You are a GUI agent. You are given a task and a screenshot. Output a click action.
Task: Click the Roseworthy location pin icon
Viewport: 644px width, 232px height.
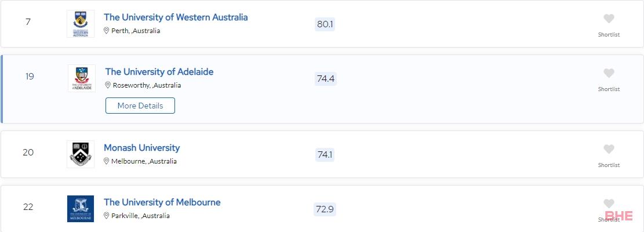coord(108,85)
